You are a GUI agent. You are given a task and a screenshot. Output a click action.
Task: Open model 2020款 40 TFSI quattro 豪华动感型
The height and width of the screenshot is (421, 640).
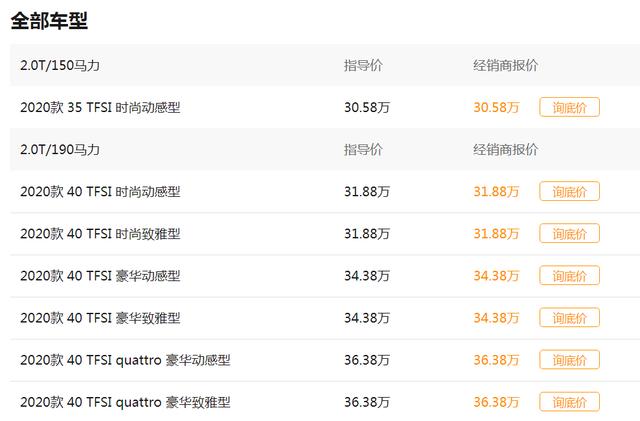click(125, 360)
